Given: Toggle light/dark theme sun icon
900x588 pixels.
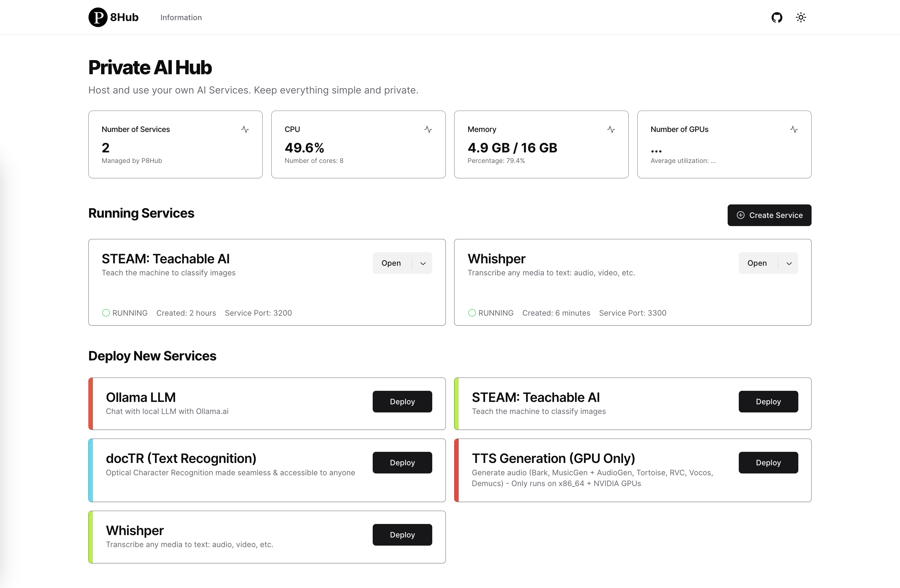Looking at the screenshot, I should [800, 17].
